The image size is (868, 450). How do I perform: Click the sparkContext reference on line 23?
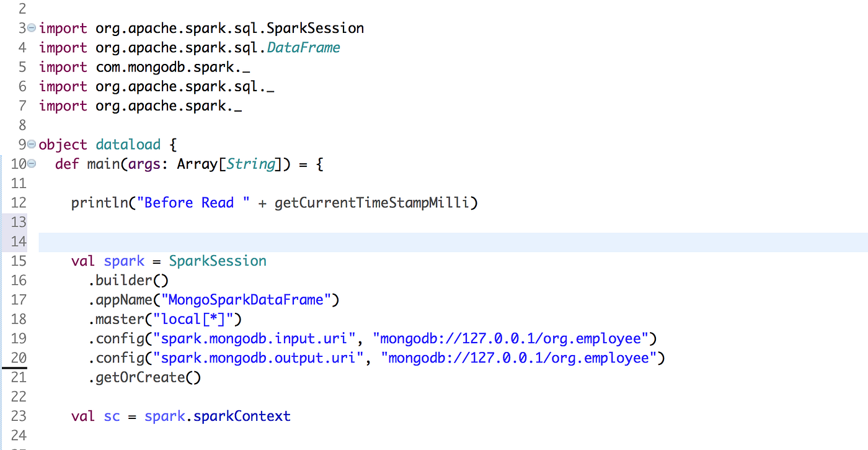tap(242, 416)
